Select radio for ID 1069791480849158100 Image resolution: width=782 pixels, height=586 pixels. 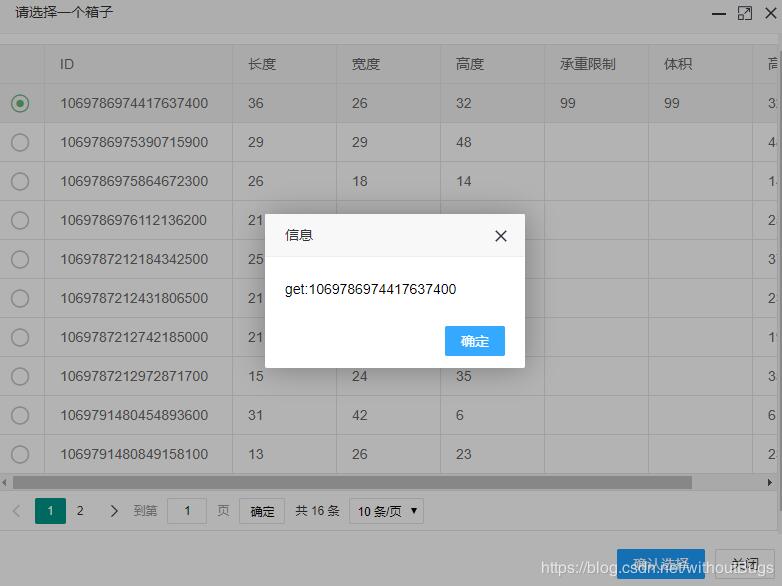[20, 454]
